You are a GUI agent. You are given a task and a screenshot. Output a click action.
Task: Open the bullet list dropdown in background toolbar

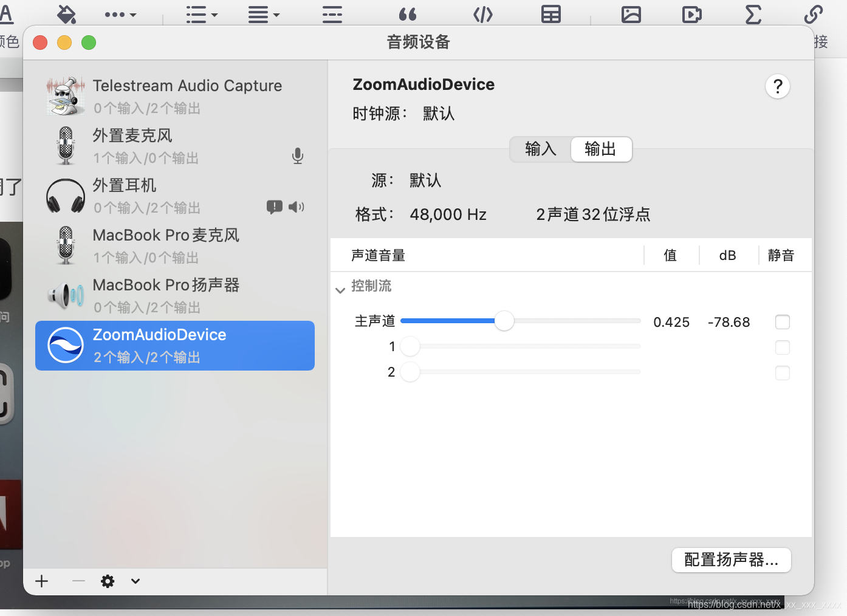click(x=202, y=15)
